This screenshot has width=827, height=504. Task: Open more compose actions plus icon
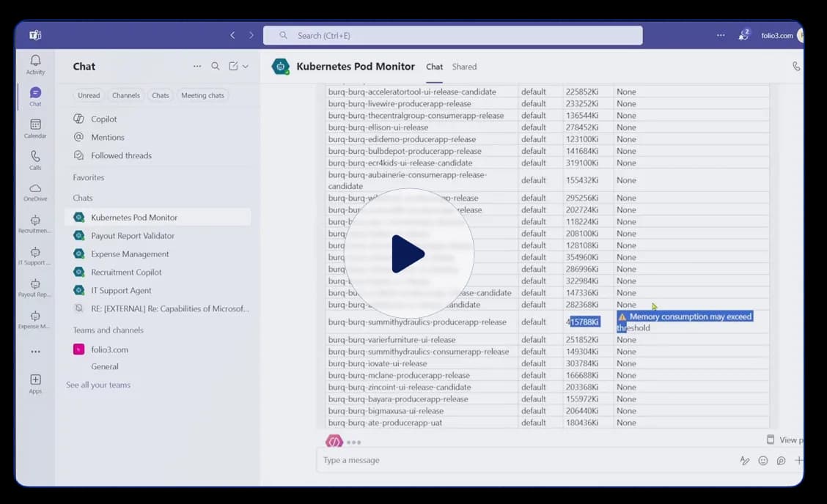point(798,460)
